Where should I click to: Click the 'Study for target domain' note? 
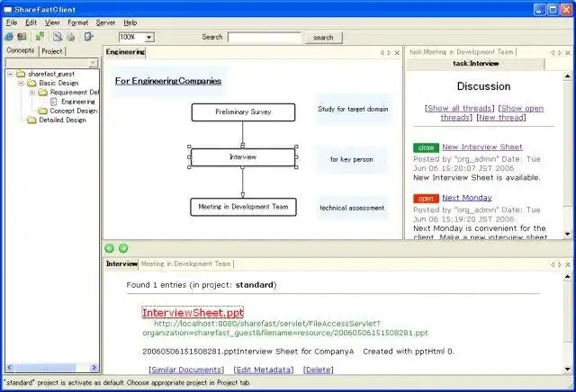click(353, 109)
